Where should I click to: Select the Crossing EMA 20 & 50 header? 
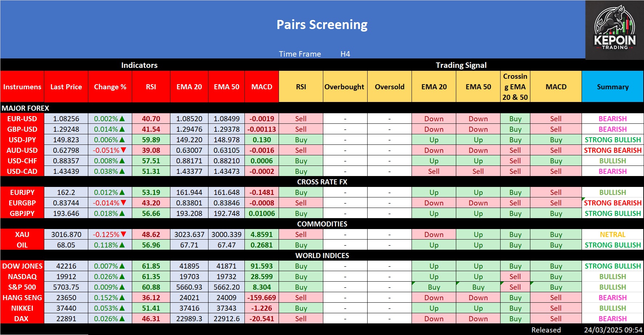pyautogui.click(x=515, y=87)
